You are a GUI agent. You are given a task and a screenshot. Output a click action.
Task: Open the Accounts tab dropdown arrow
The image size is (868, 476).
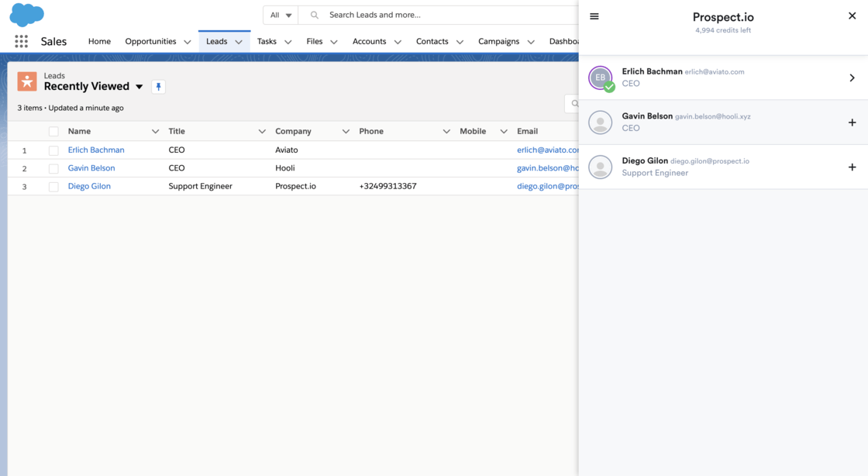pyautogui.click(x=398, y=42)
